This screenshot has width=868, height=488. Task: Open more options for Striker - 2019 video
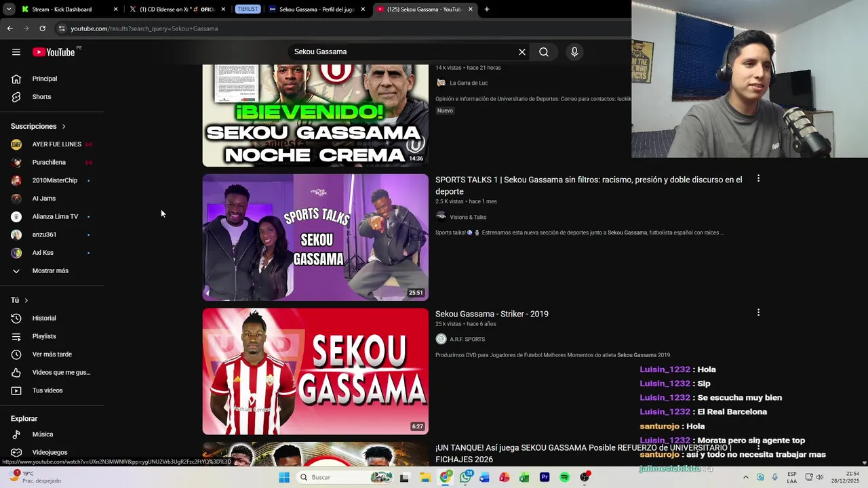click(758, 312)
